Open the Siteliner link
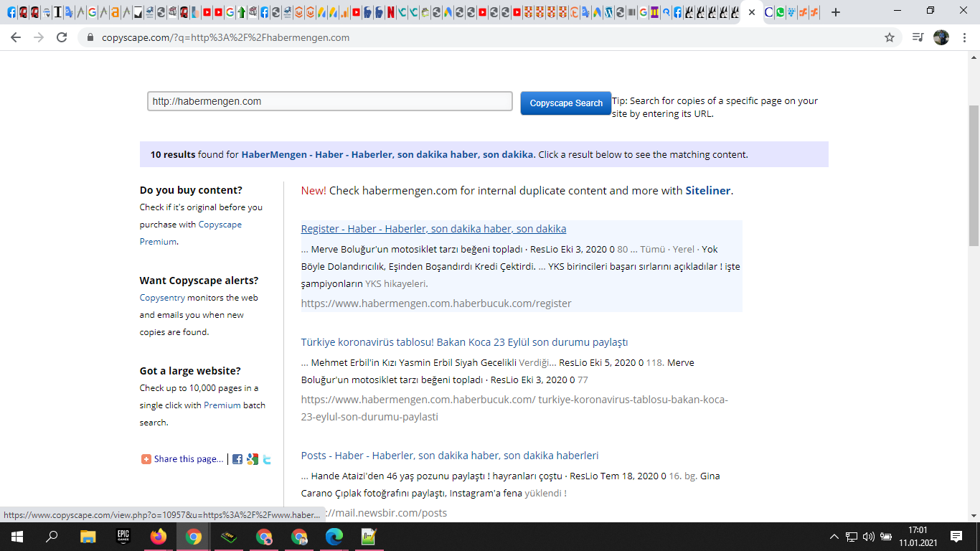 click(x=708, y=191)
